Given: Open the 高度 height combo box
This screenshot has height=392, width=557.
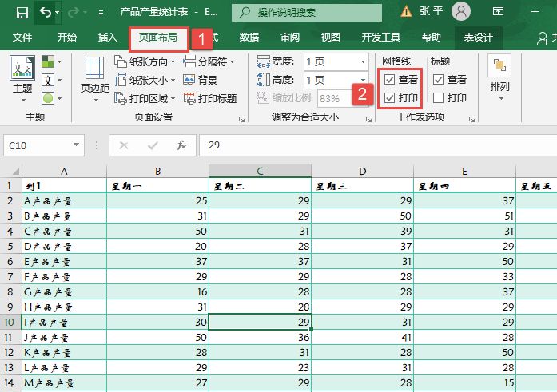Looking at the screenshot, I should pyautogui.click(x=336, y=80).
